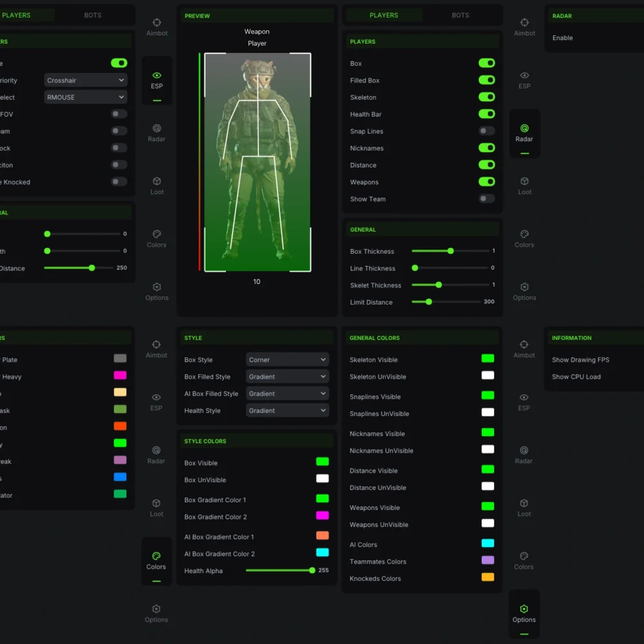
Task: Click the Health Alpha slider handle
Action: pos(312,570)
